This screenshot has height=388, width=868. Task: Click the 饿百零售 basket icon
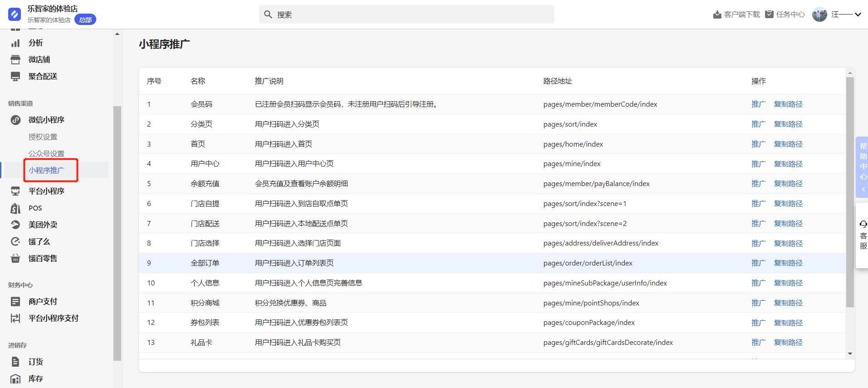15,258
